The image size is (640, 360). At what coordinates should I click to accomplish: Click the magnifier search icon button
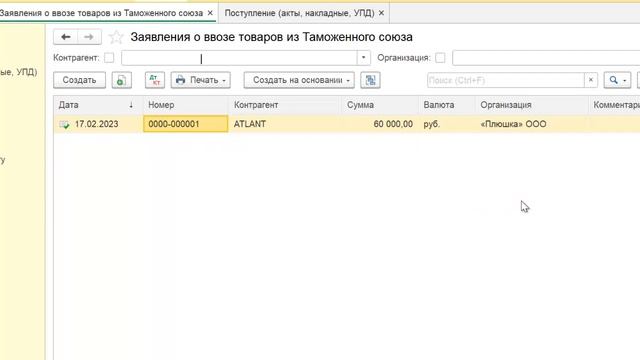click(617, 80)
